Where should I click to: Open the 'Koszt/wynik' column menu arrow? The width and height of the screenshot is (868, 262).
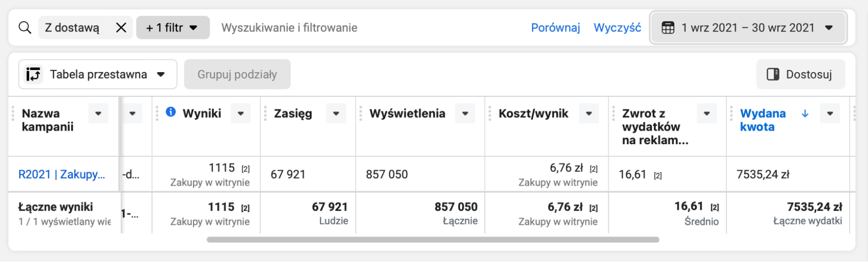click(589, 114)
